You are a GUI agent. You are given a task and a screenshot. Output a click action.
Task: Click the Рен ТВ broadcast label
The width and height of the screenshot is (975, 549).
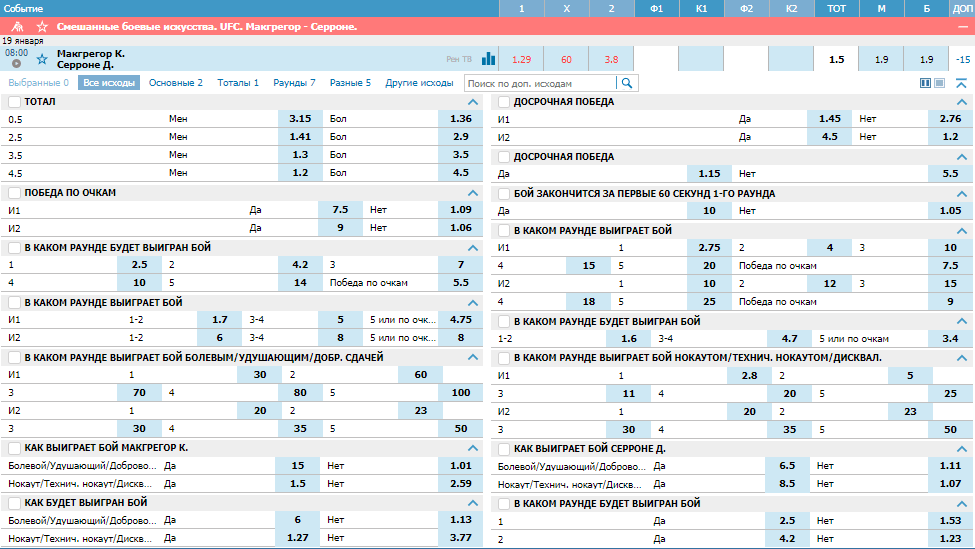(459, 59)
